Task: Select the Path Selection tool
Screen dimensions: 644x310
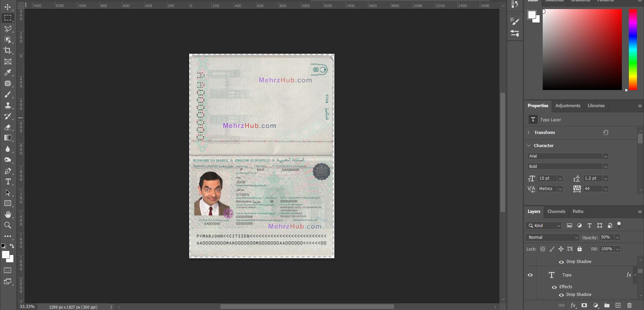Action: (8, 193)
